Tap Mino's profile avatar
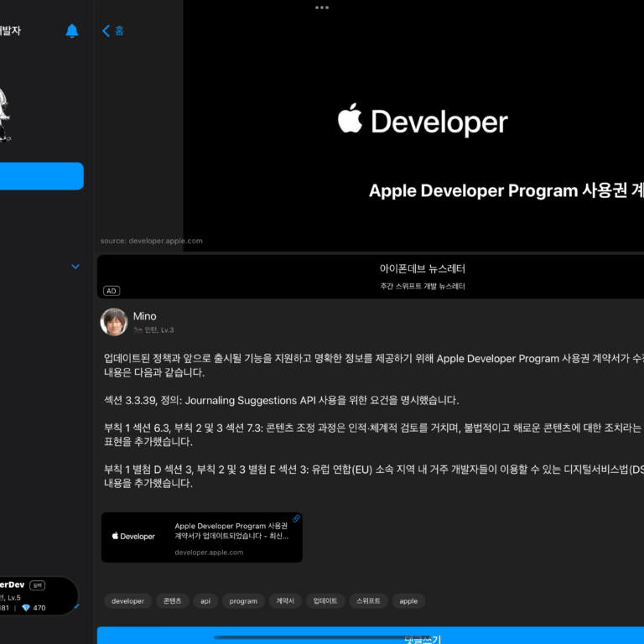 [x=114, y=322]
